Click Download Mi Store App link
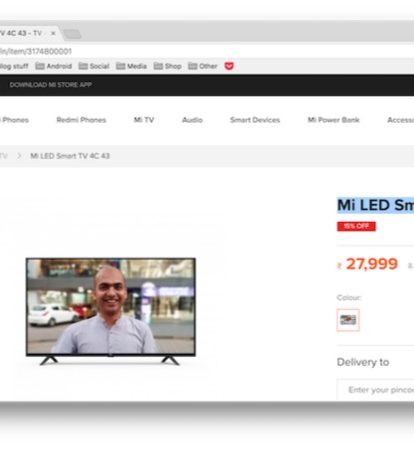 tap(51, 85)
